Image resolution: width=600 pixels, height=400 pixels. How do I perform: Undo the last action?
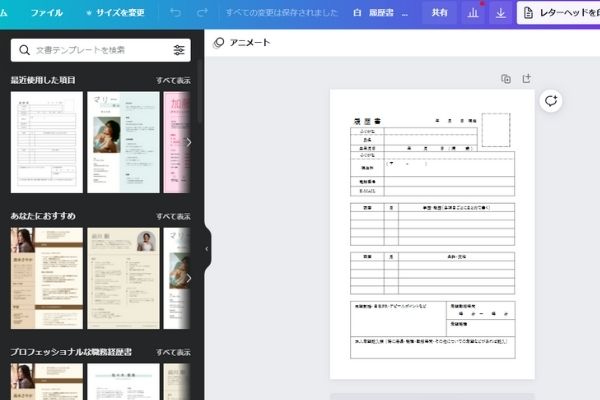coord(176,13)
